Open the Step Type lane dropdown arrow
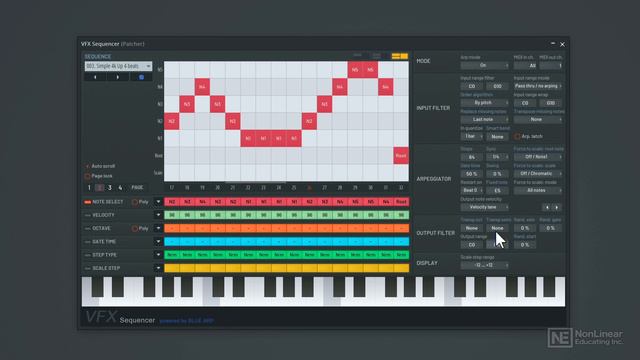The width and height of the screenshot is (640, 360). (x=158, y=255)
